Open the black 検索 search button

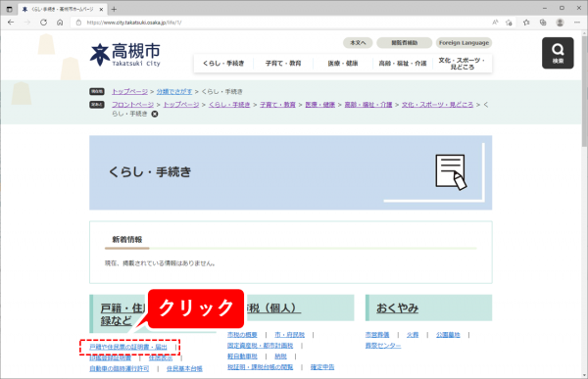coord(558,53)
